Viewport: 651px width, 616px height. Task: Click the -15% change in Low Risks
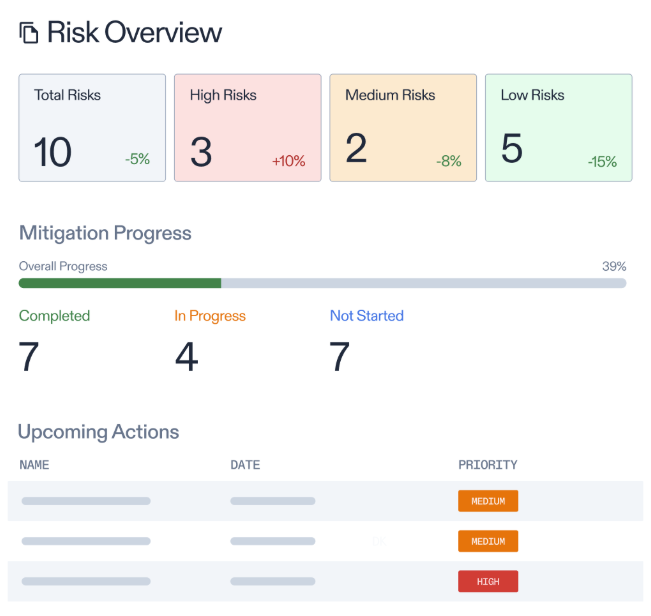click(x=602, y=162)
